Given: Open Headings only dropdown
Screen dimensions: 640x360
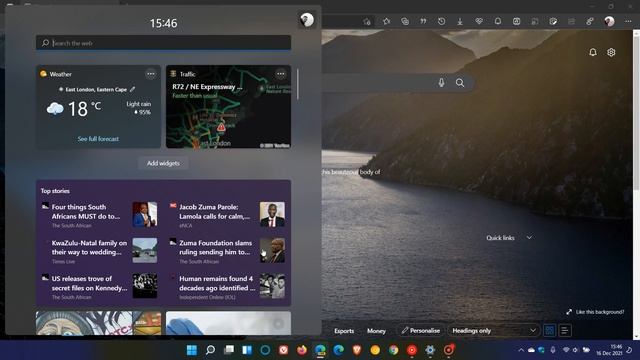Looking at the screenshot, I should coord(494,330).
